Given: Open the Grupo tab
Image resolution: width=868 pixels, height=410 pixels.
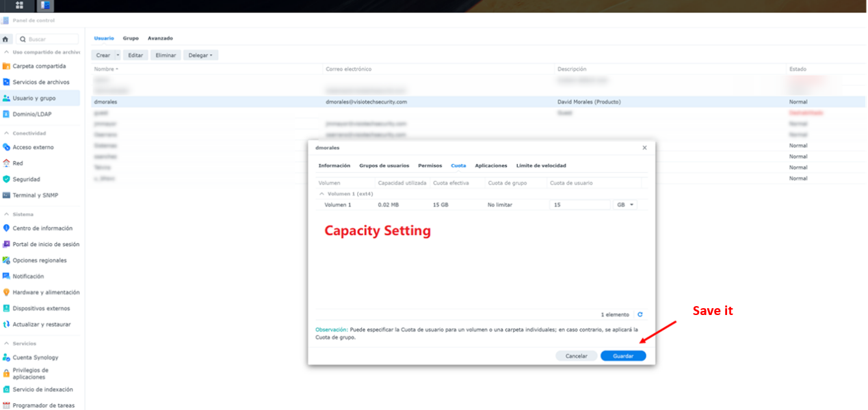Looking at the screenshot, I should pos(131,38).
